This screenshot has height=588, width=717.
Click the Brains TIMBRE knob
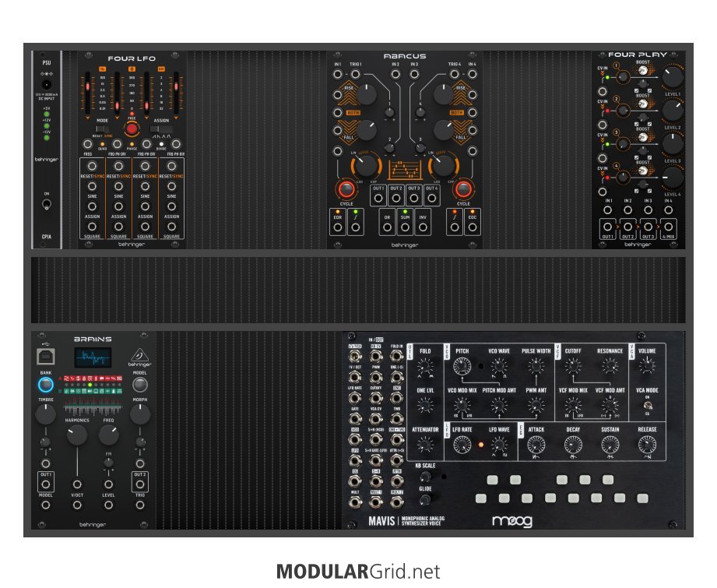coord(45,414)
